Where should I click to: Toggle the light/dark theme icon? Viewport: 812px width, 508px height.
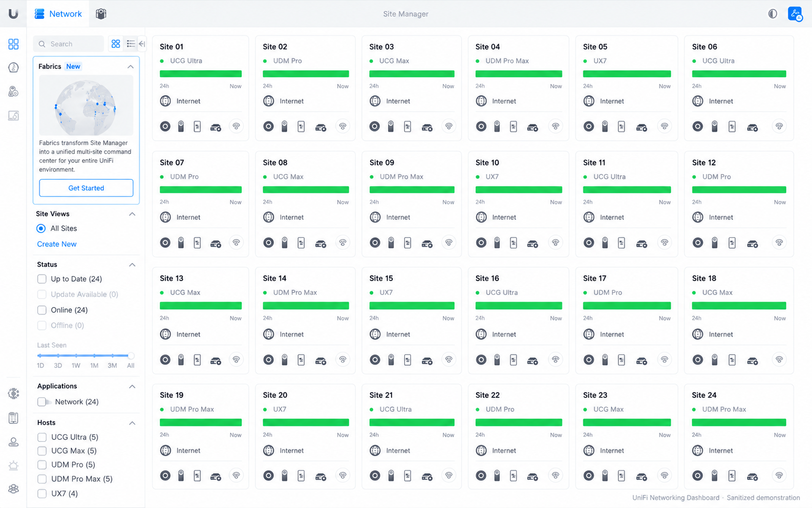pyautogui.click(x=773, y=14)
